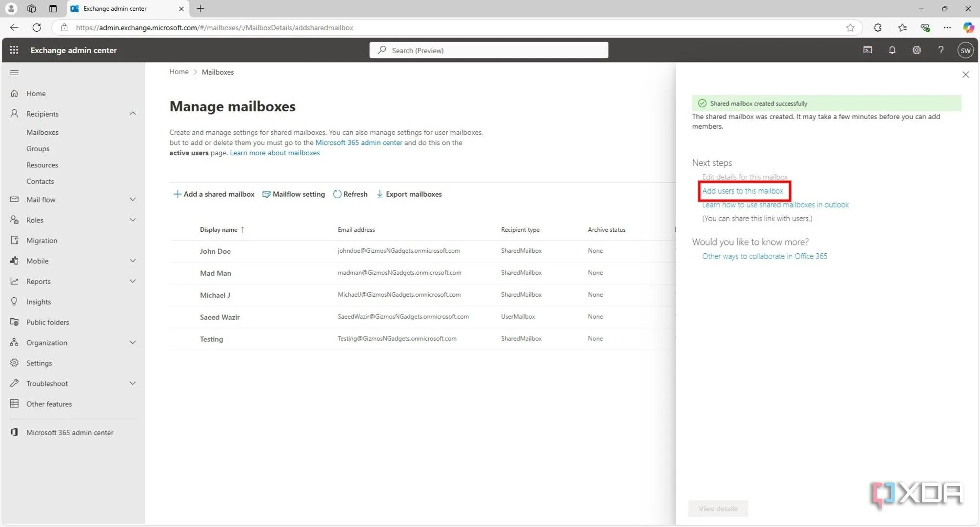This screenshot has width=980, height=527.
Task: Select the John Doe mailbox row
Action: [422, 251]
